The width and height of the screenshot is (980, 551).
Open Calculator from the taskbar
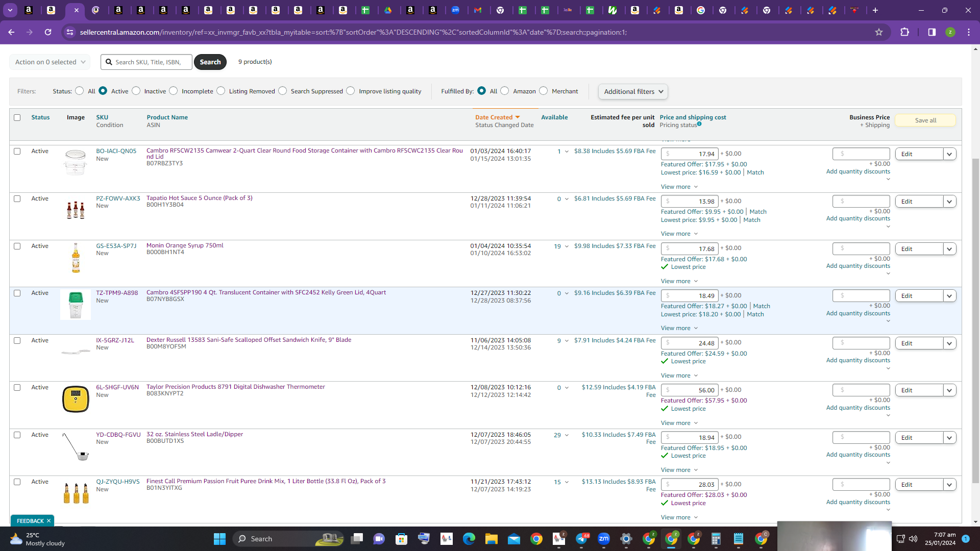pos(716,539)
